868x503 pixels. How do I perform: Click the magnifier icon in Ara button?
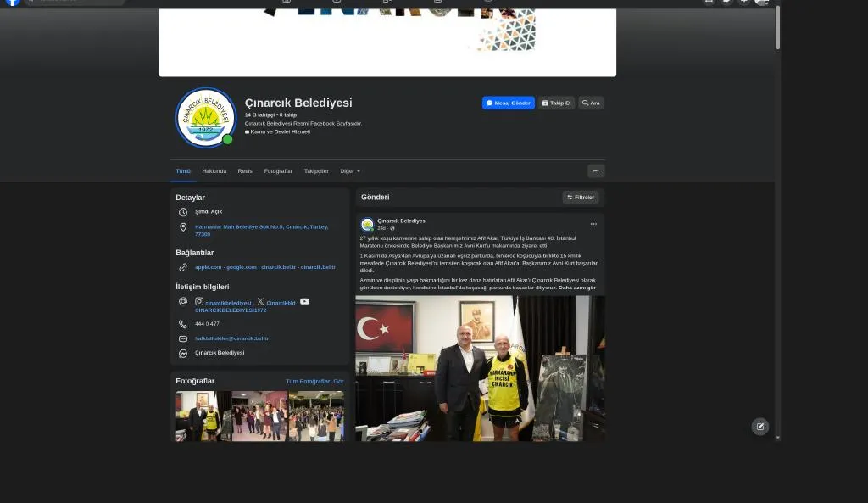pos(585,103)
